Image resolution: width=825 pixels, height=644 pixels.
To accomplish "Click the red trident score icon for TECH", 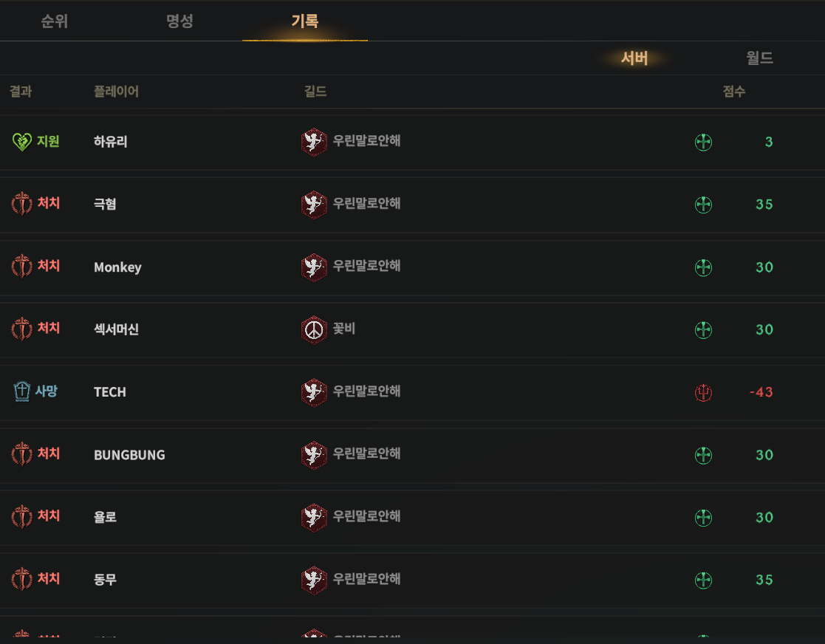I will (x=703, y=392).
